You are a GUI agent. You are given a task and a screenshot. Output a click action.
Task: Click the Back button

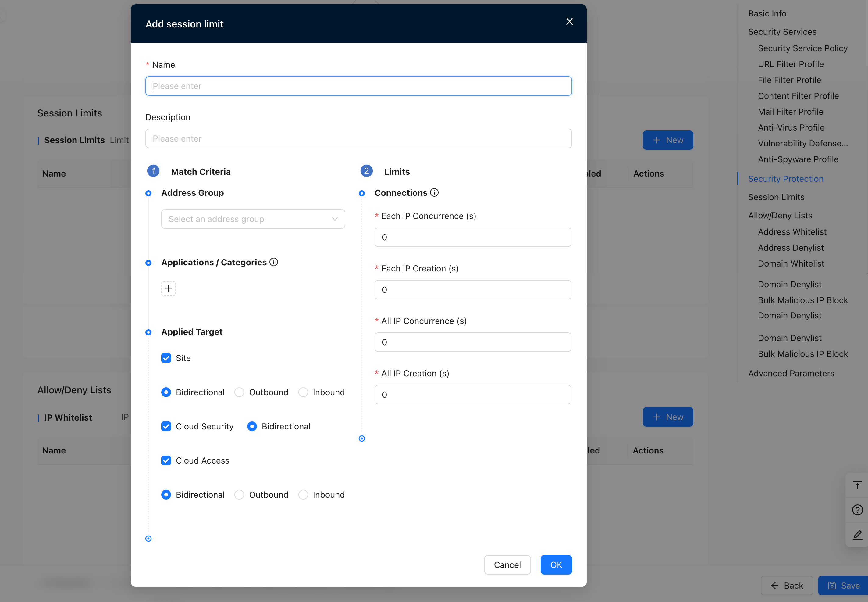click(x=787, y=586)
